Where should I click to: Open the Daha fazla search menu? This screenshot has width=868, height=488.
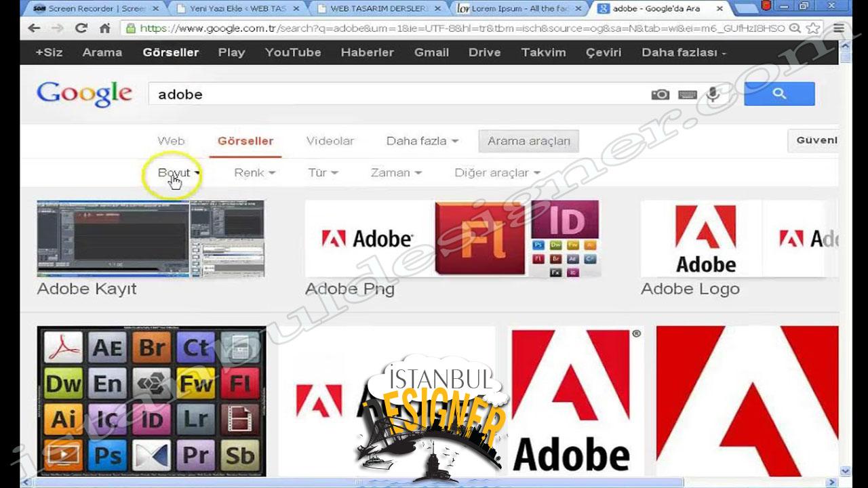[422, 141]
